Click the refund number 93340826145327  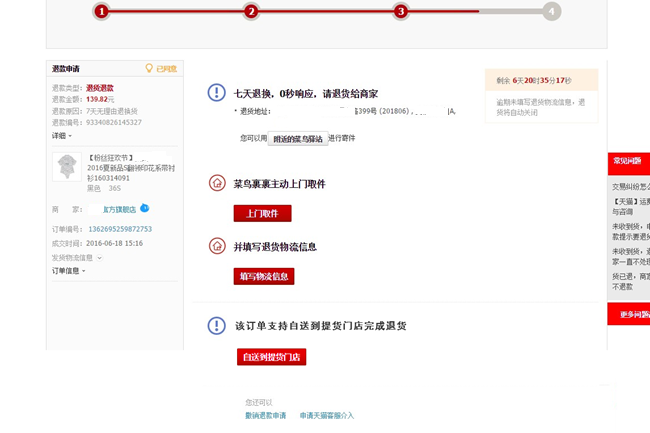(114, 122)
